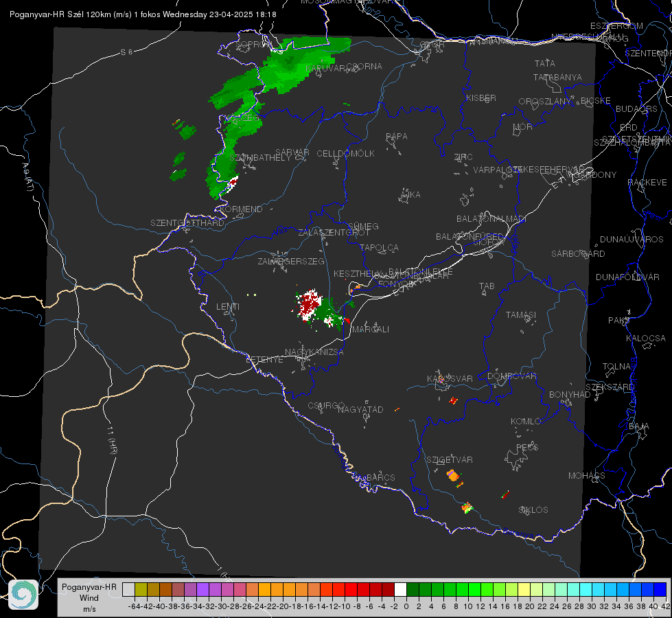Click the CELLDOMOLK town label
Image resolution: width=672 pixels, height=618 pixels.
coord(345,153)
